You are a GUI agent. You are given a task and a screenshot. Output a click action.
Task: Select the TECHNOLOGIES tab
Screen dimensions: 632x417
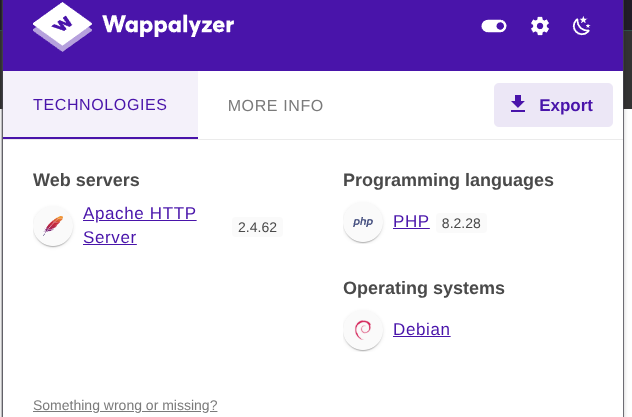100,105
